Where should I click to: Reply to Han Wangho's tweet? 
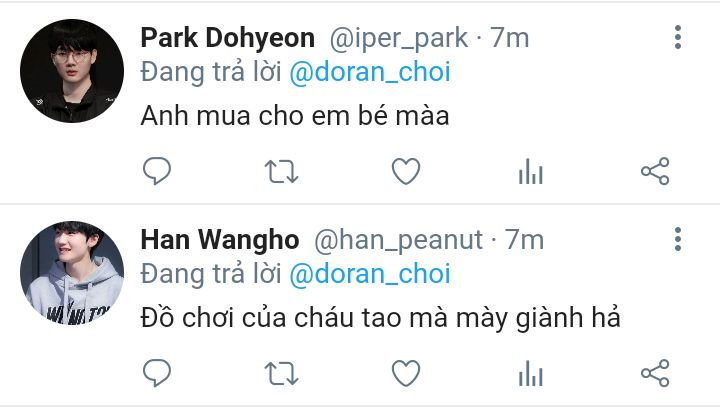tap(157, 373)
